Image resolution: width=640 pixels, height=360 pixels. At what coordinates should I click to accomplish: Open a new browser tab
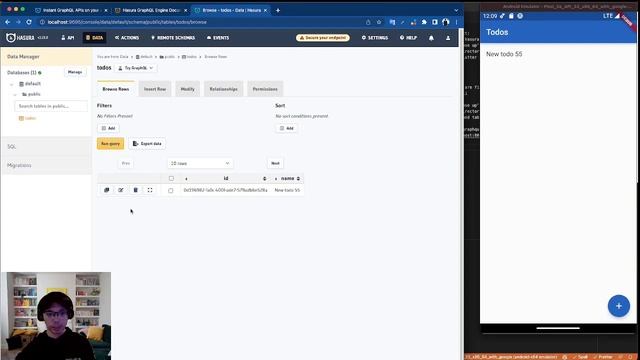(x=278, y=10)
